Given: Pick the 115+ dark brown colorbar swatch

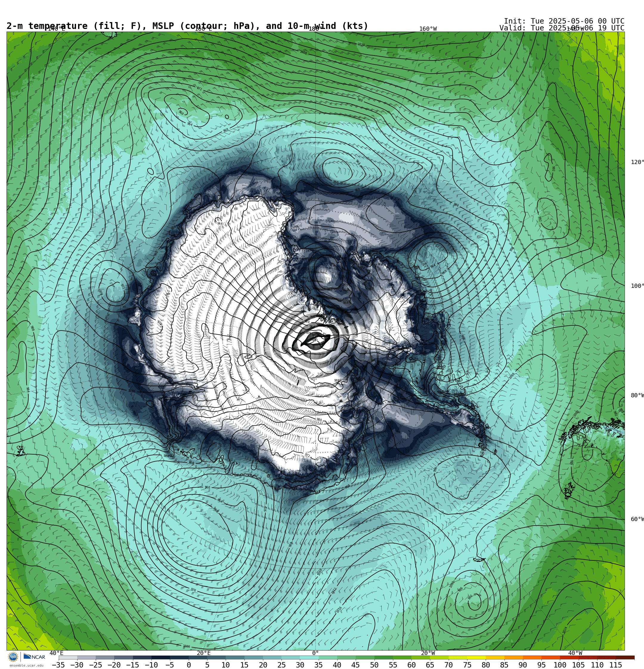Looking at the screenshot, I should point(625,657).
